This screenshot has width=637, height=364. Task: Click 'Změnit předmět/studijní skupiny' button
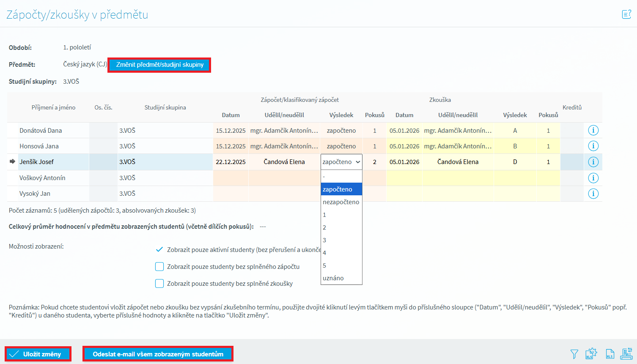pyautogui.click(x=159, y=65)
